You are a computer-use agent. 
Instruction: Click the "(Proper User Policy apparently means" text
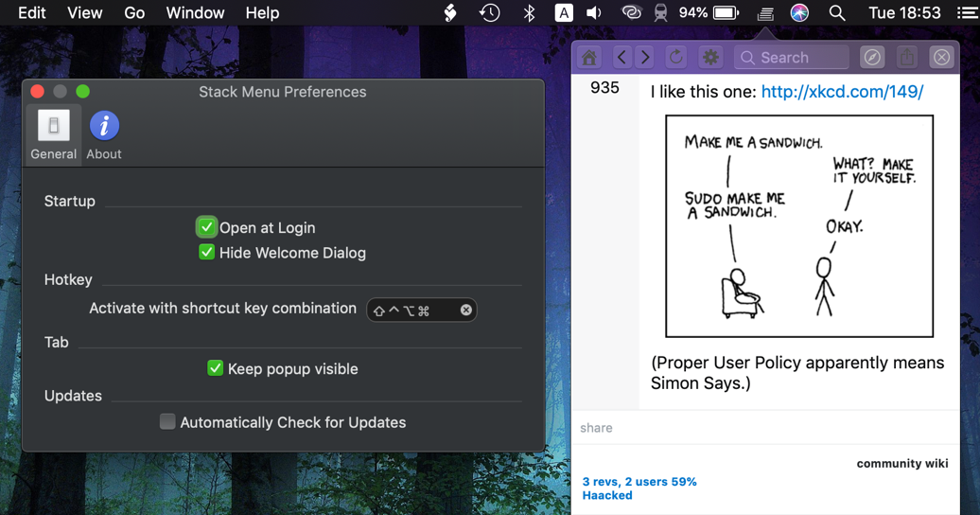tap(797, 363)
